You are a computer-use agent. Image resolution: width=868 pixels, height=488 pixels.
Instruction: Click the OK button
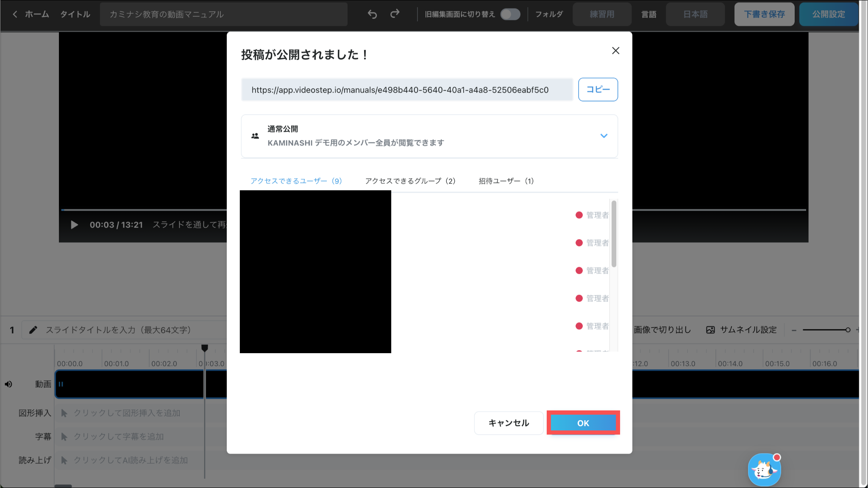coord(583,423)
